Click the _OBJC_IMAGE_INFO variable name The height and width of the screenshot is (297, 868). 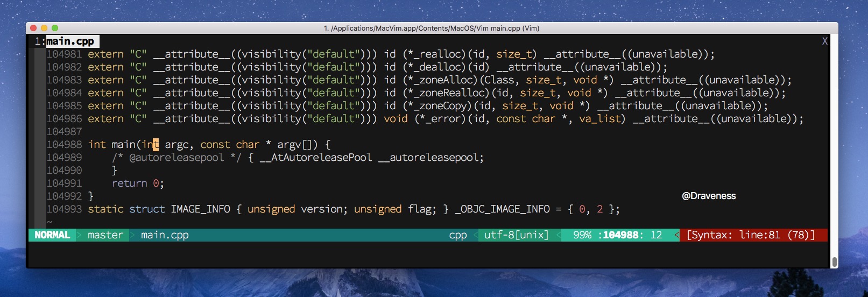[x=503, y=209]
